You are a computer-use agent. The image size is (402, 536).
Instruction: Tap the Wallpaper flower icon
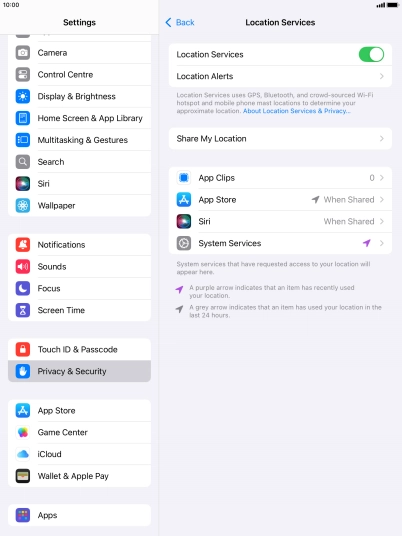[x=23, y=205]
